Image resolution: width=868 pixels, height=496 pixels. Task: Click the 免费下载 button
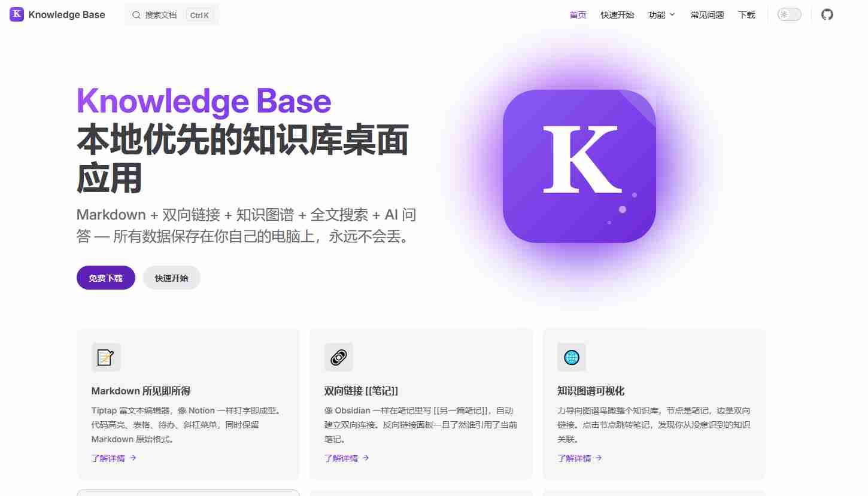pyautogui.click(x=106, y=278)
